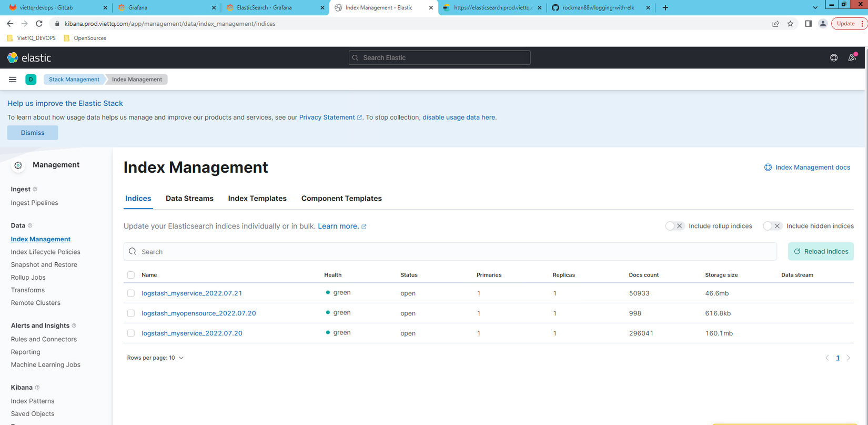Check the logstash_myservice_2022.07.20 row checkbox

(131, 333)
